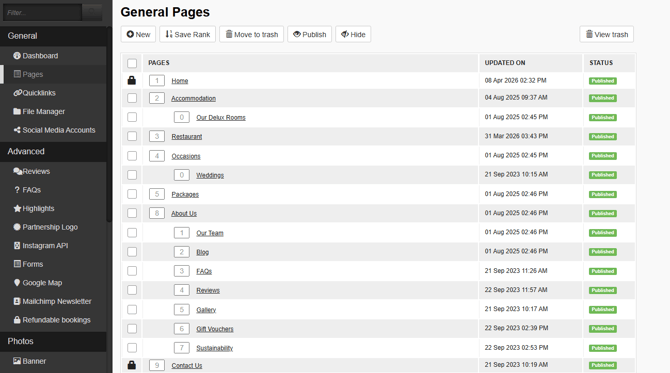Create a New page
The height and width of the screenshot is (373, 670).
pyautogui.click(x=138, y=34)
